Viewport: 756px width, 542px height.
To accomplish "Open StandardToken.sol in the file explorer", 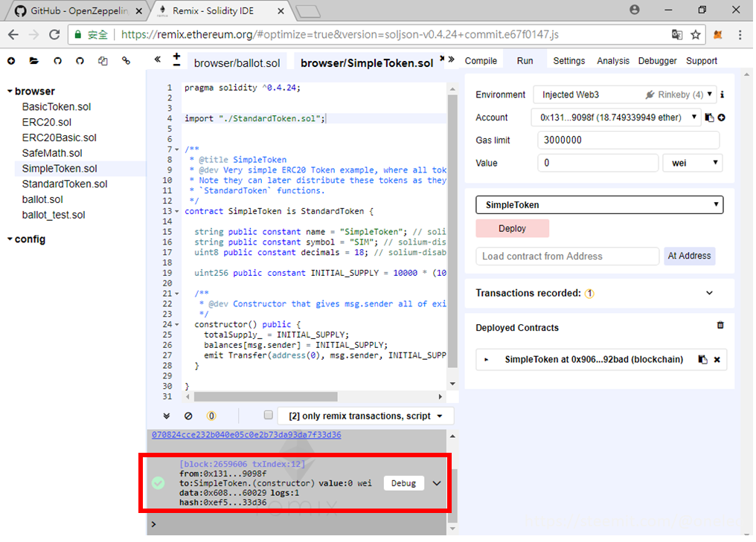I will (65, 184).
